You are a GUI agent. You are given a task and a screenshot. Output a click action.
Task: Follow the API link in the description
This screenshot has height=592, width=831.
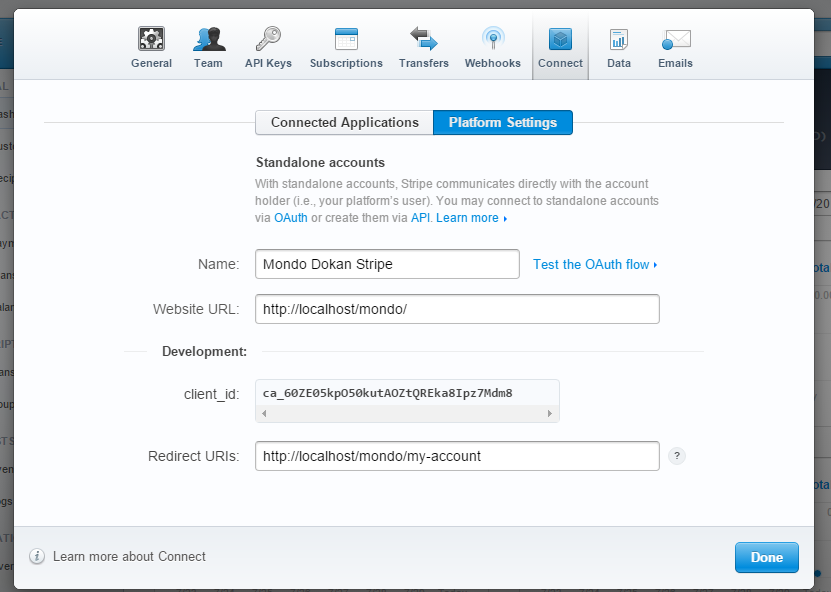[x=420, y=218]
